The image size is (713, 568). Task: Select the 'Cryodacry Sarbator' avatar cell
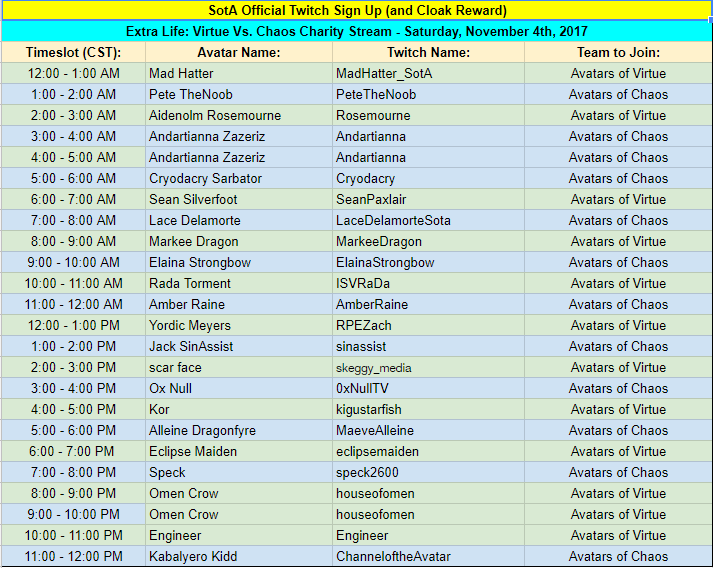click(239, 178)
